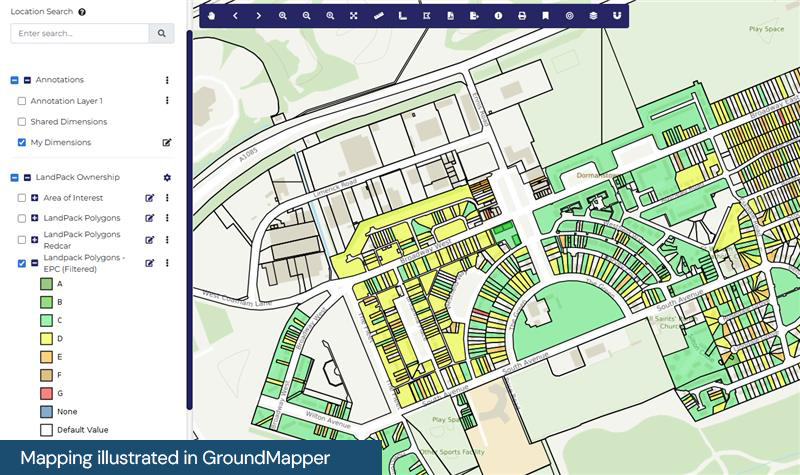This screenshot has width=800, height=475.
Task: Enable Annotation Layer 1 checkbox
Action: pyautogui.click(x=22, y=101)
